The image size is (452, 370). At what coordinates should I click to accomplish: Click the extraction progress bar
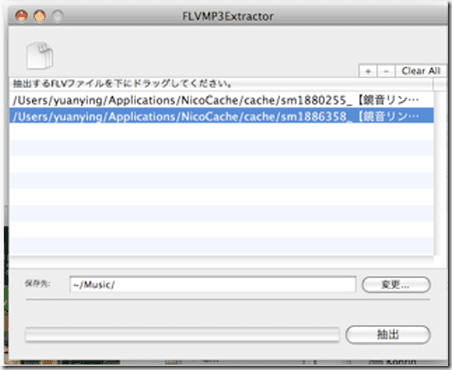click(x=182, y=335)
